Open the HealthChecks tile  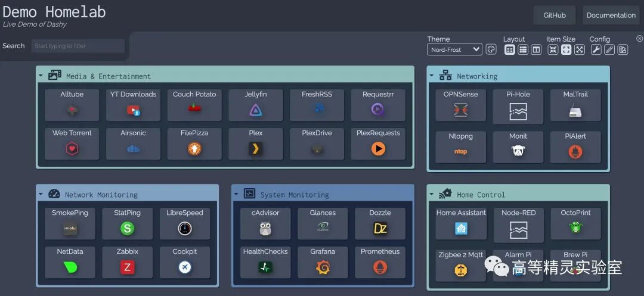(265, 263)
